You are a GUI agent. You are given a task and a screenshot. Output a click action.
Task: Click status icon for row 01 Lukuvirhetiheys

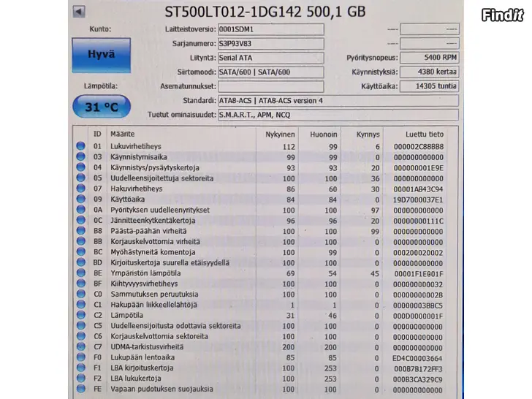(80, 146)
